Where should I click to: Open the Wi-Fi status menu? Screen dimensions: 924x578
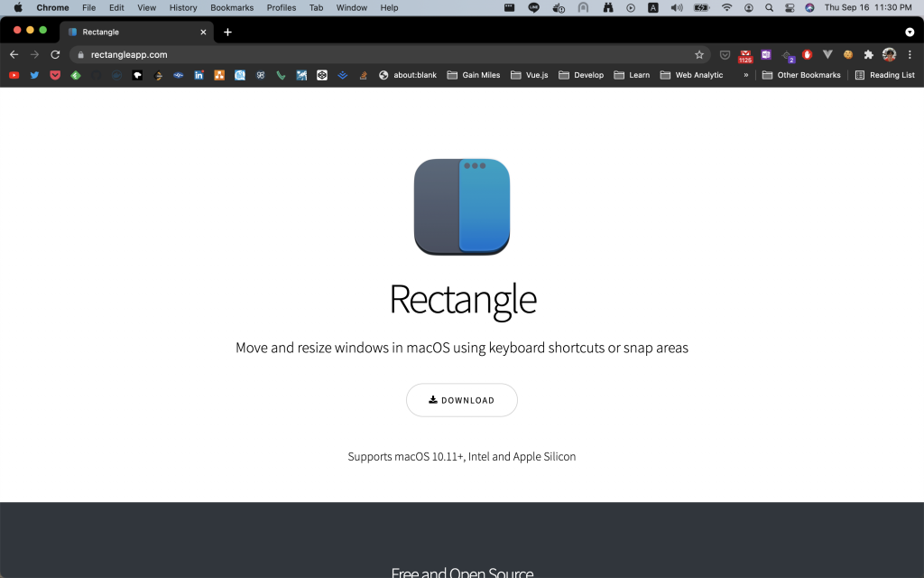tap(727, 7)
